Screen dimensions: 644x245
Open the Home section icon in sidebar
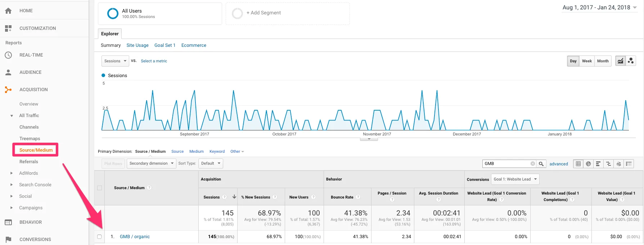(8, 11)
